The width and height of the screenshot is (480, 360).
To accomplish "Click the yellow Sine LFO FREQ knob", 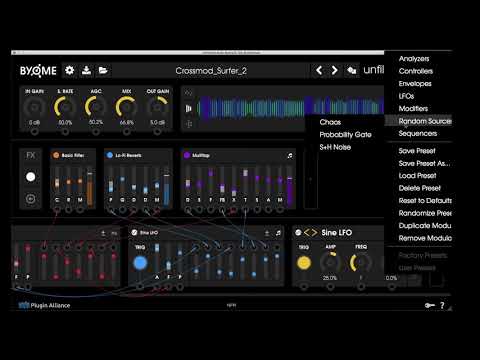I will [361, 263].
